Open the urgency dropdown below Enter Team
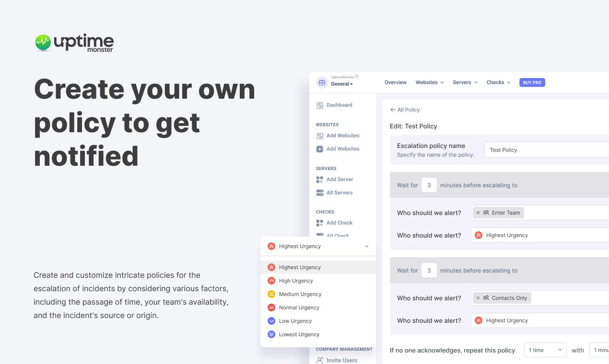 pyautogui.click(x=540, y=235)
